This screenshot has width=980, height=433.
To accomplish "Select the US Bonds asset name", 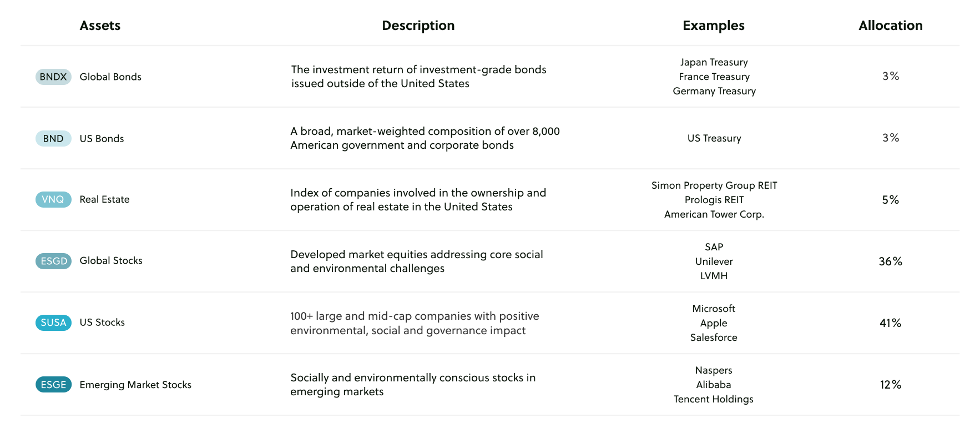I will [102, 138].
